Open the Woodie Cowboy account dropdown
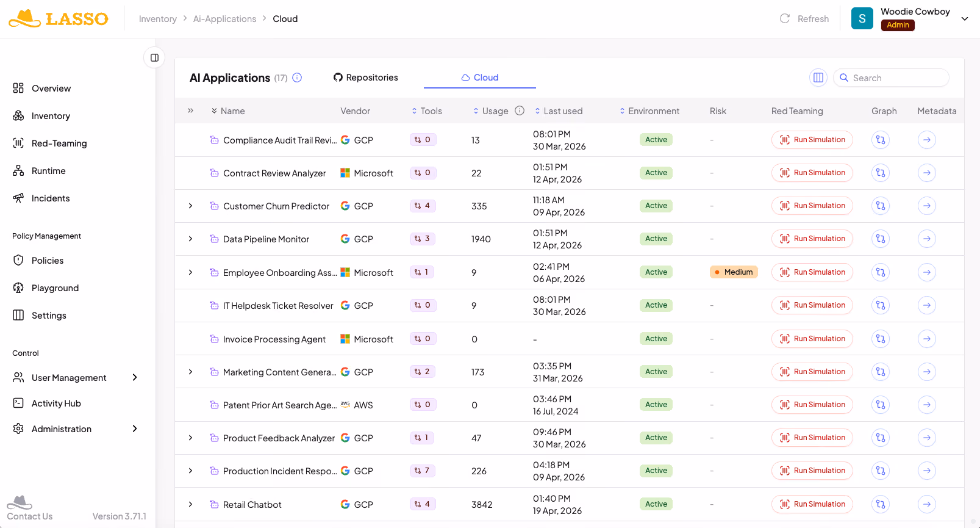The image size is (980, 528). (965, 19)
